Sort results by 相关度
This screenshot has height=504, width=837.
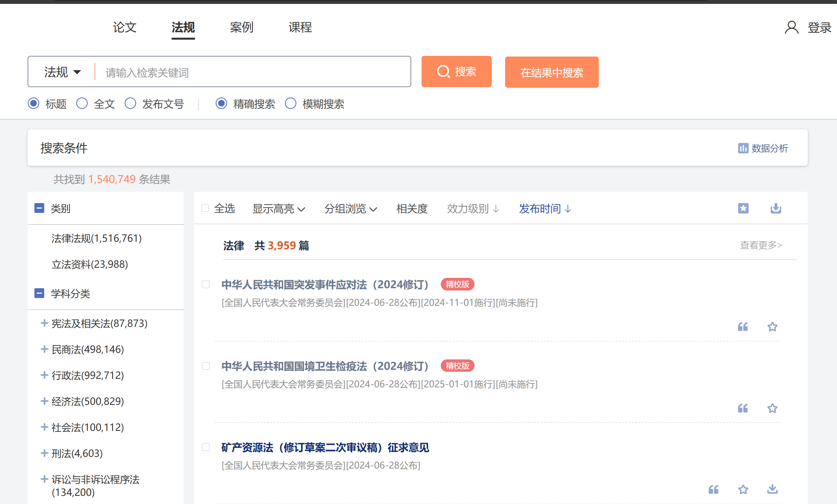pos(412,209)
